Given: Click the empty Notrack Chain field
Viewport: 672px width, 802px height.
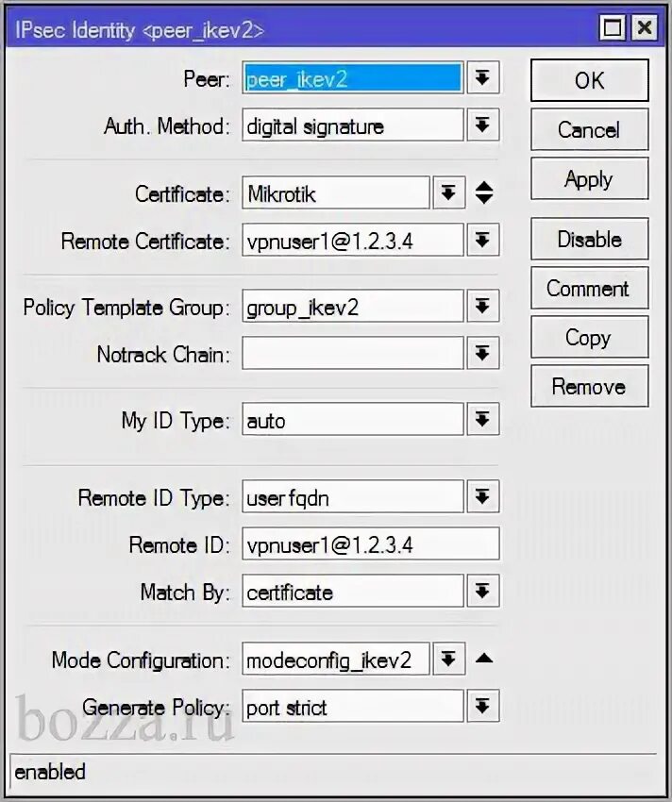Looking at the screenshot, I should 353,353.
